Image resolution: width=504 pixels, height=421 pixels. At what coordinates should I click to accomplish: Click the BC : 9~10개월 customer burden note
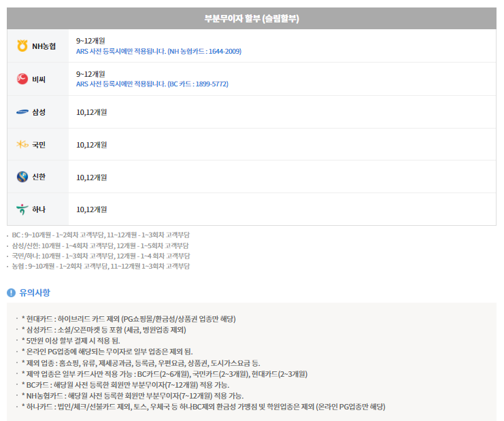101,235
